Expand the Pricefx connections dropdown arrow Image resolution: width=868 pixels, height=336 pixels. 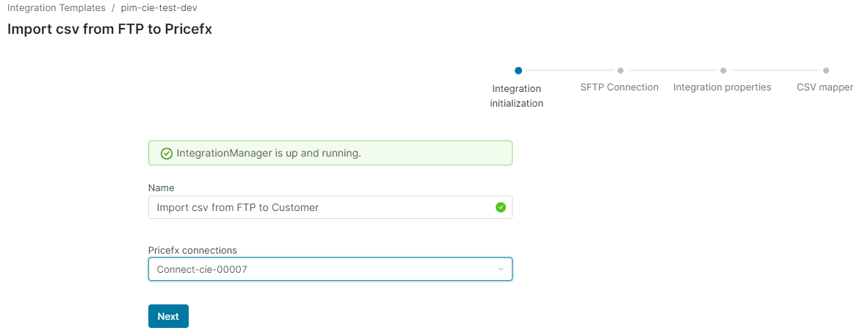pos(501,269)
